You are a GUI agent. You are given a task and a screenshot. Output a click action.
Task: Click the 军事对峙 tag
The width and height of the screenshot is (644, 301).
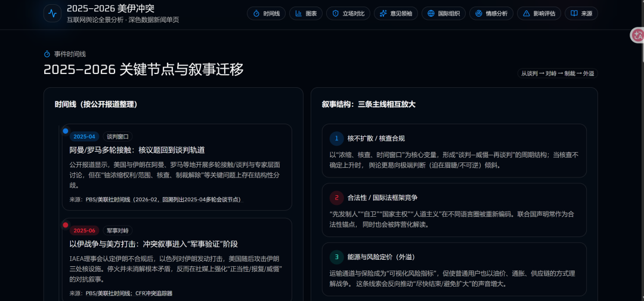point(117,231)
